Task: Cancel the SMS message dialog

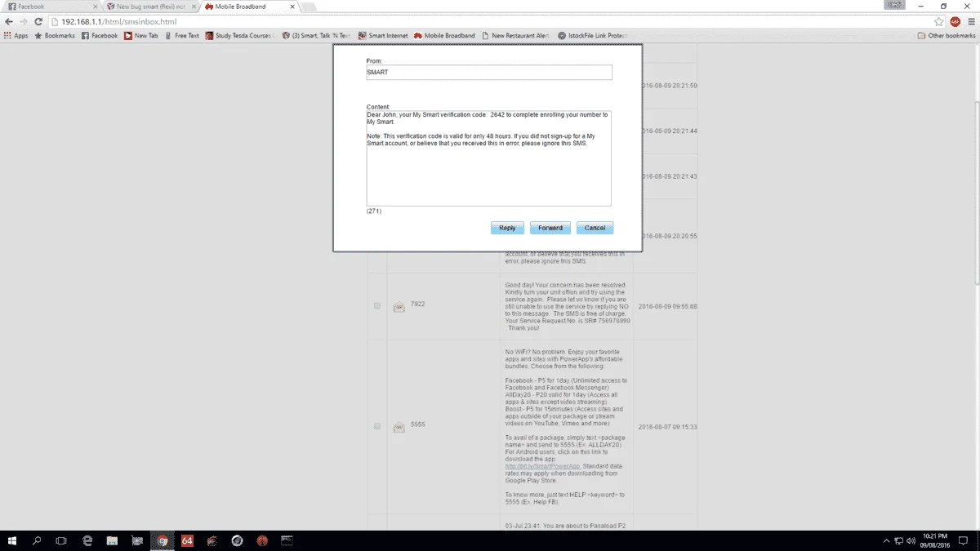Action: point(595,228)
